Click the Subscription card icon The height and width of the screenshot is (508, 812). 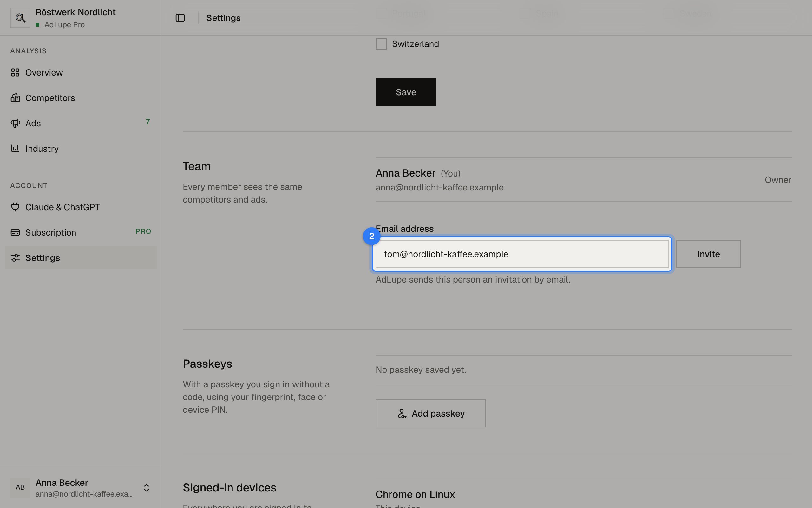15,232
